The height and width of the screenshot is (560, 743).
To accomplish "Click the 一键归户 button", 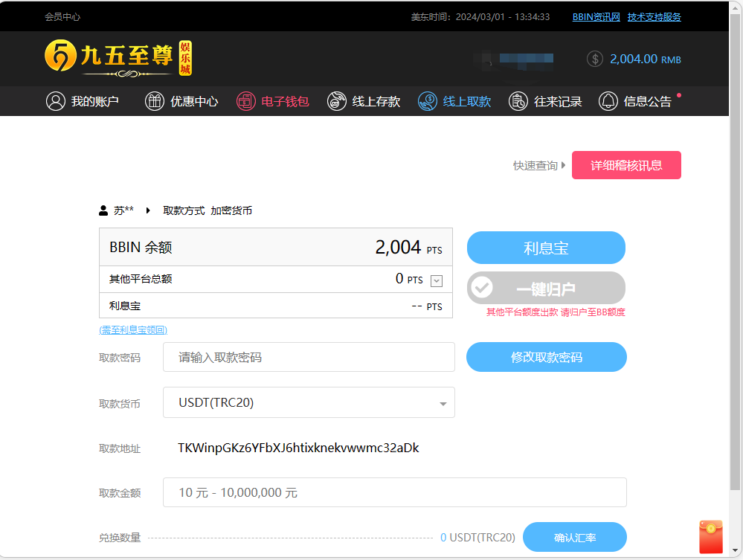I will 546,288.
